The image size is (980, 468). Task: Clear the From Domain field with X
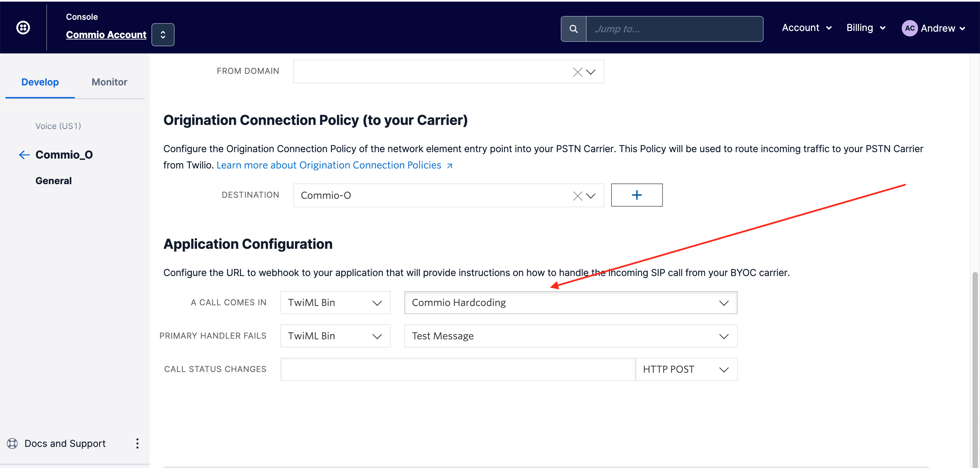[x=577, y=72]
